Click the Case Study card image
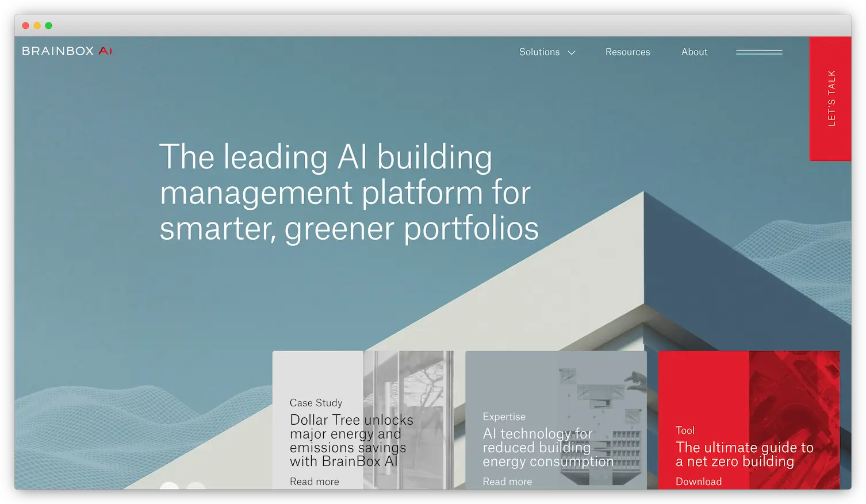Image resolution: width=866 pixels, height=504 pixels. pos(408,420)
